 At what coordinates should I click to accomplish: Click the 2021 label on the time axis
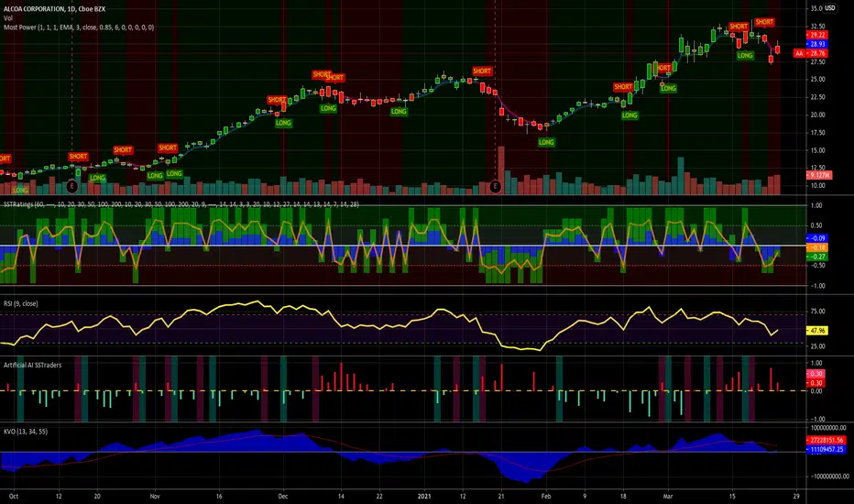click(x=424, y=497)
